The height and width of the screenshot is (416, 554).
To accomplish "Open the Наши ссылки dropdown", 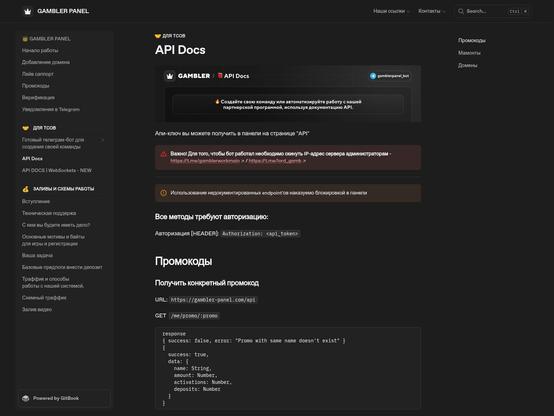I will [391, 11].
